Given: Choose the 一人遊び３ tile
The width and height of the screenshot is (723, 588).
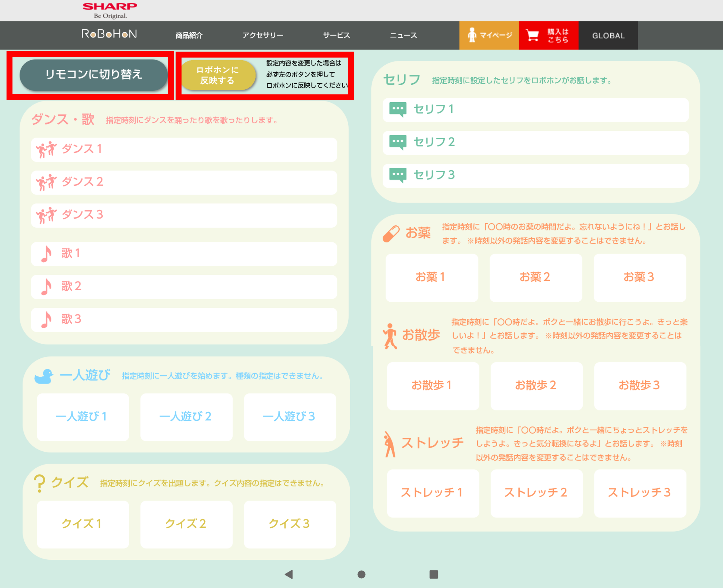Looking at the screenshot, I should (x=290, y=417).
